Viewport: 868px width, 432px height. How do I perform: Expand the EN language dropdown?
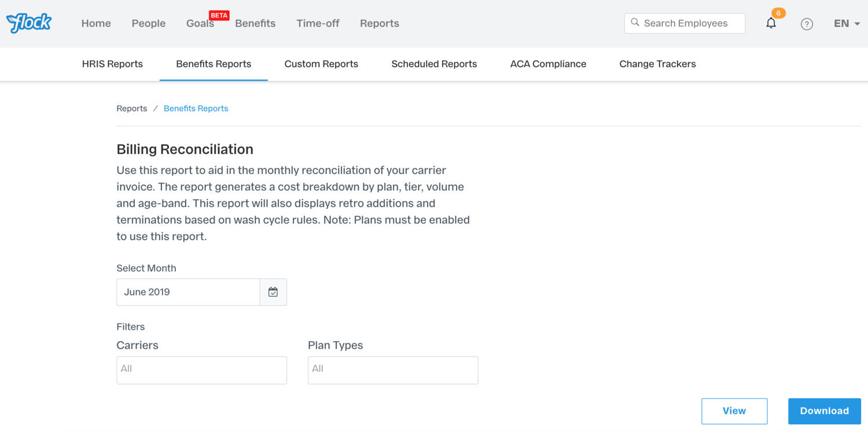pos(847,24)
